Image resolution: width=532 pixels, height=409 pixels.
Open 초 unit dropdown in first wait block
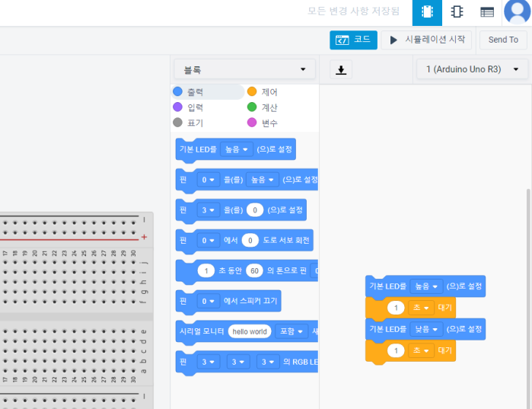(x=421, y=308)
